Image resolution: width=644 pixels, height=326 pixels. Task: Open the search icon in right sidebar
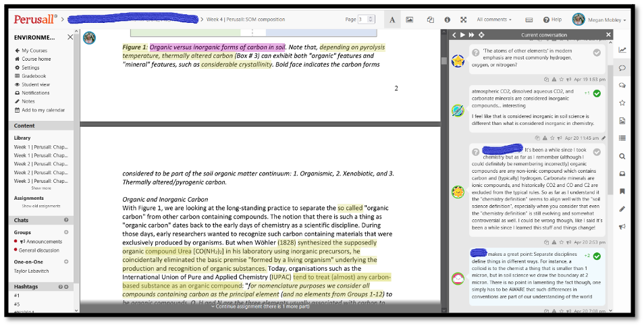pos(622,156)
